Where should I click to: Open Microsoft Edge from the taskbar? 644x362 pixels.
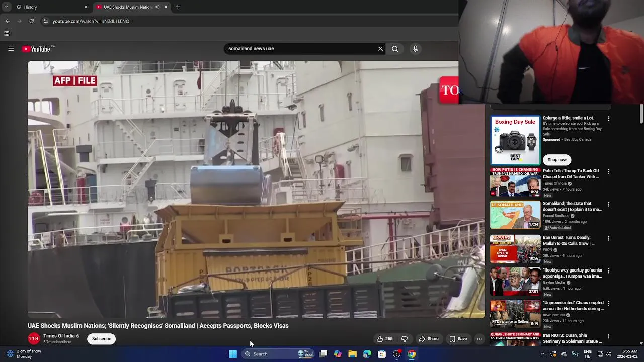pos(367,354)
